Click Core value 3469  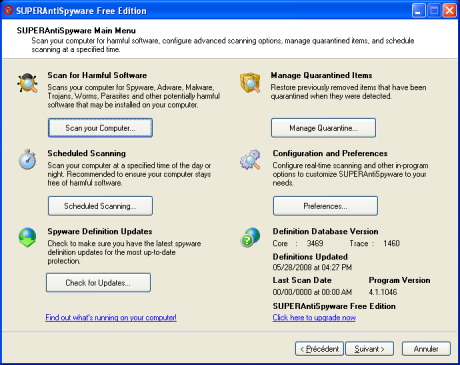315,243
